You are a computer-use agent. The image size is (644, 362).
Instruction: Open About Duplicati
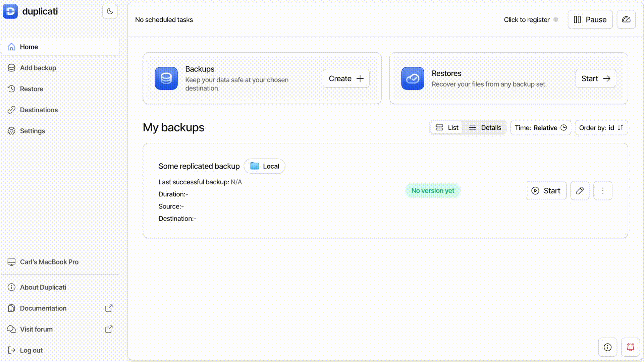coord(60,287)
